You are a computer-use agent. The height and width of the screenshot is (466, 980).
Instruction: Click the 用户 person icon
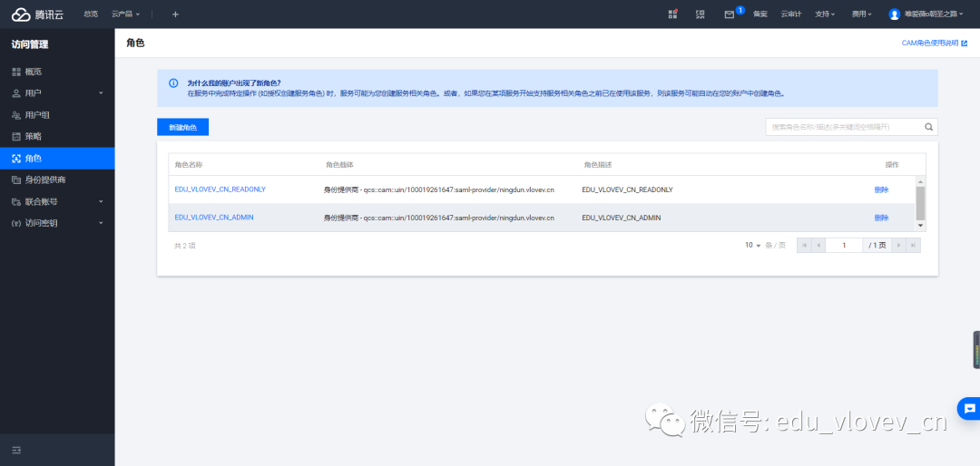(x=17, y=93)
